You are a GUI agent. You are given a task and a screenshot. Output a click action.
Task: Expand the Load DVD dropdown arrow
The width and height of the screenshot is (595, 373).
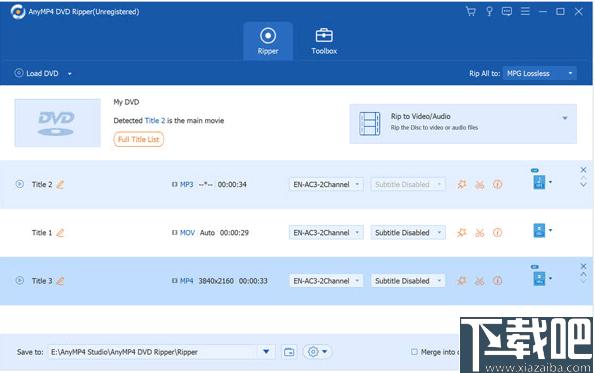pos(70,74)
